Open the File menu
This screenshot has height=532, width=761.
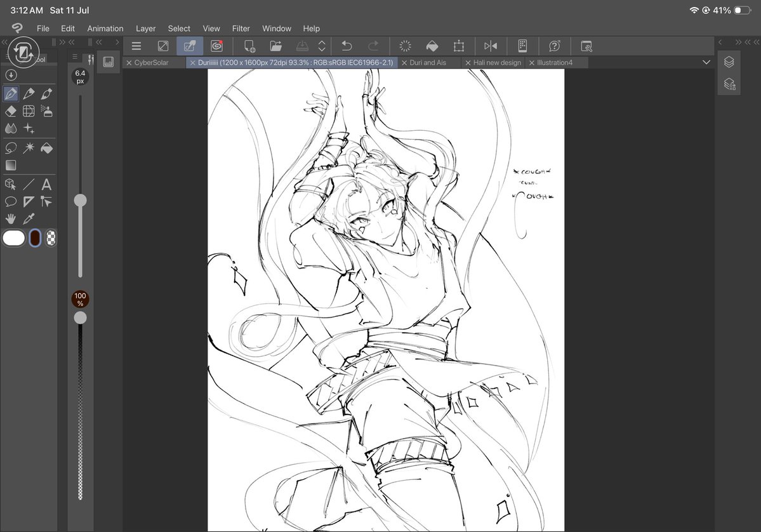43,29
